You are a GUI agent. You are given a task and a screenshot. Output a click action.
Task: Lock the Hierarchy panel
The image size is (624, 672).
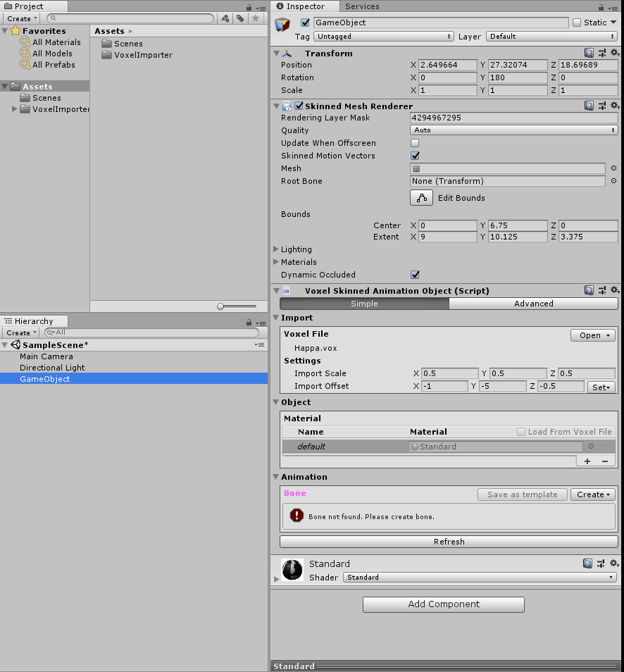pyautogui.click(x=249, y=323)
